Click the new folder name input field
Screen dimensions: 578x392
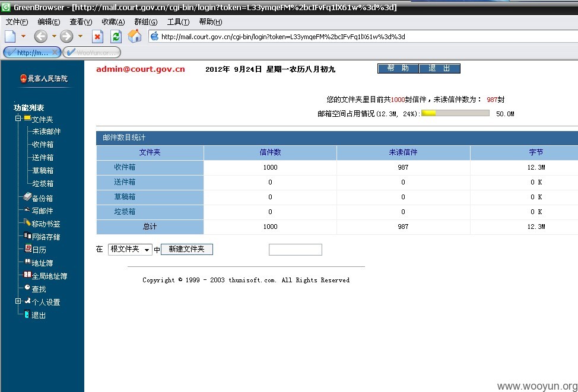coord(296,250)
